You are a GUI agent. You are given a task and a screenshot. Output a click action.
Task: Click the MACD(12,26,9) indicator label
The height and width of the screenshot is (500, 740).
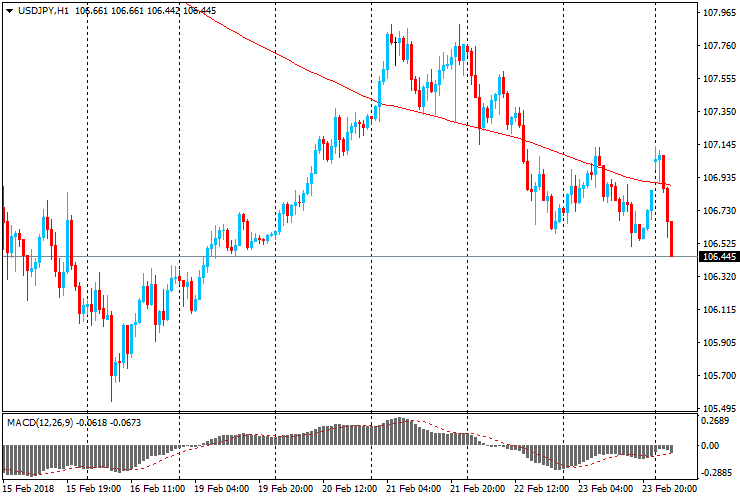pyautogui.click(x=40, y=423)
